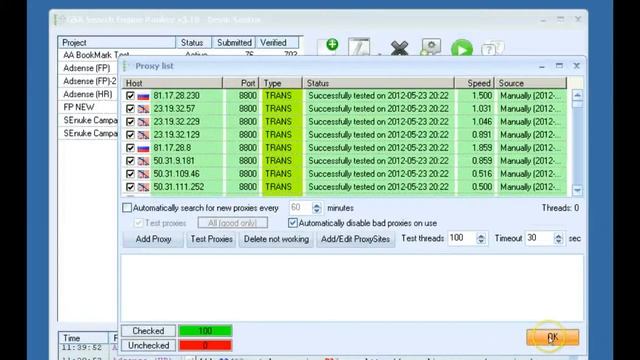Select the Adsense (HR) project
640x360 pixels.
[88, 94]
